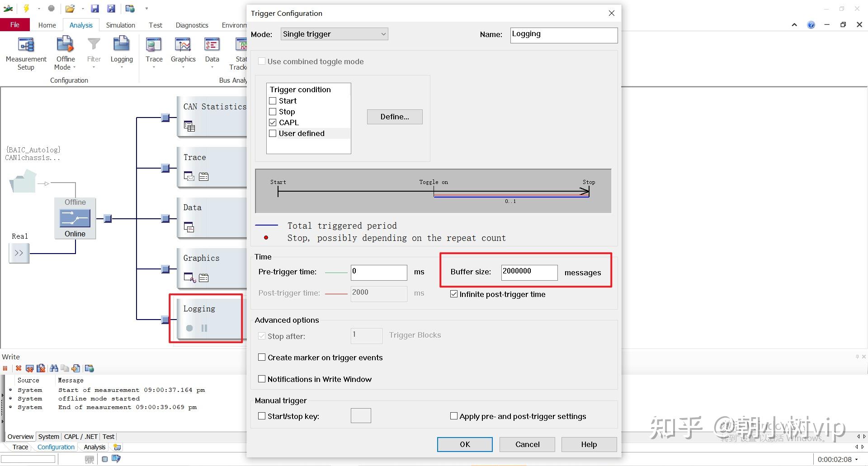Screen dimensions: 868x466
Task: Open the dropdown arrow next to open folder
Action: pyautogui.click(x=83, y=8)
